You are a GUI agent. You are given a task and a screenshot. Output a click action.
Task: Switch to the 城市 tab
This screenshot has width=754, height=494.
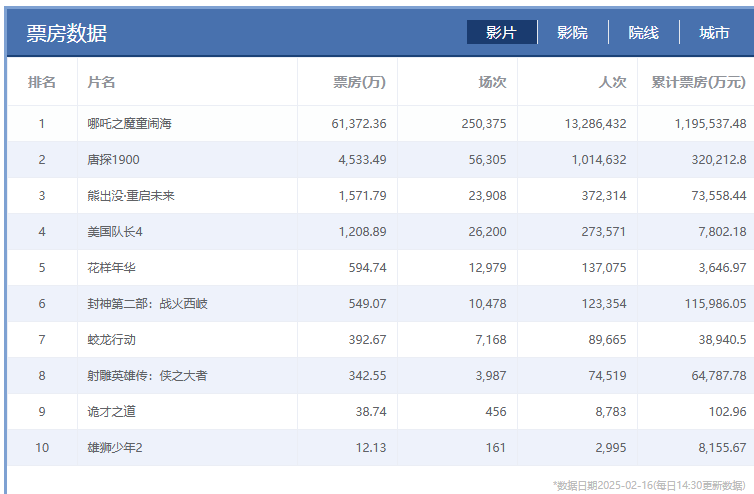[x=714, y=33]
